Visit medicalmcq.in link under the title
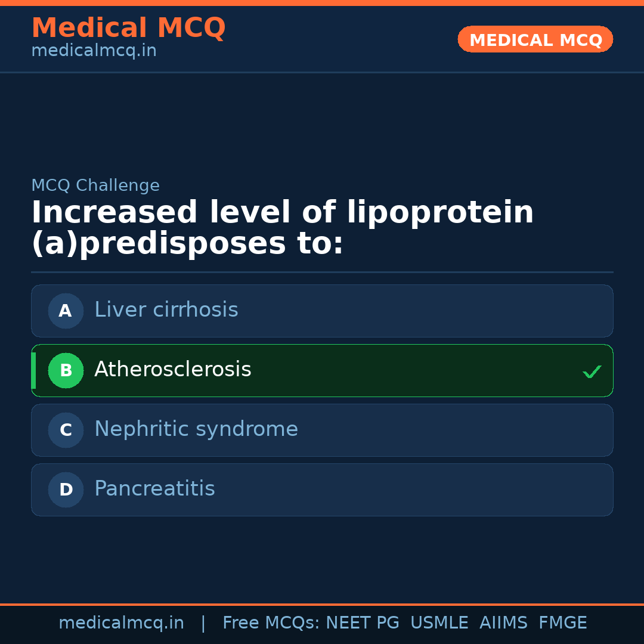The width and height of the screenshot is (644, 644). click(94, 51)
